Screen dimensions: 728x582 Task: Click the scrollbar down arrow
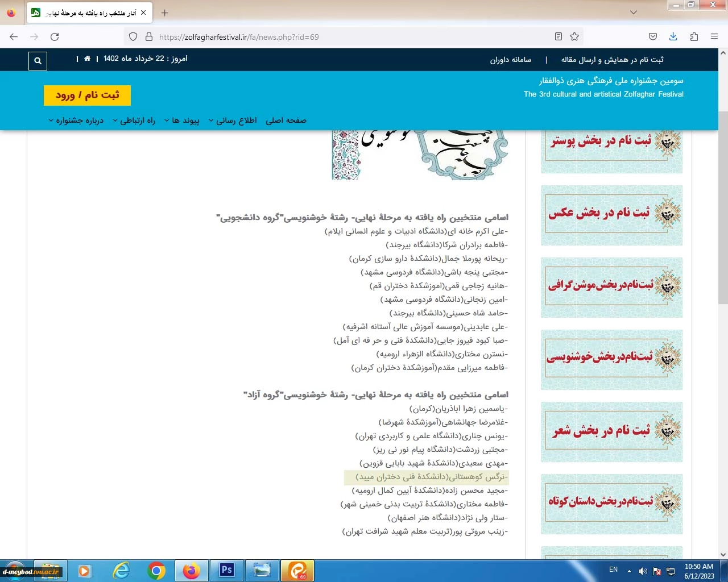pyautogui.click(x=723, y=555)
